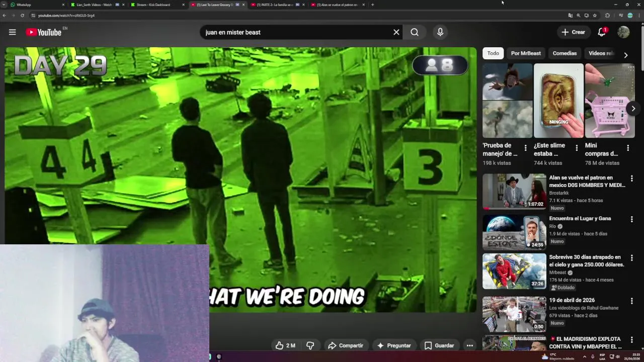Open 'Alan se vuelve el patron' video title
This screenshot has height=362, width=644.
coord(587,182)
